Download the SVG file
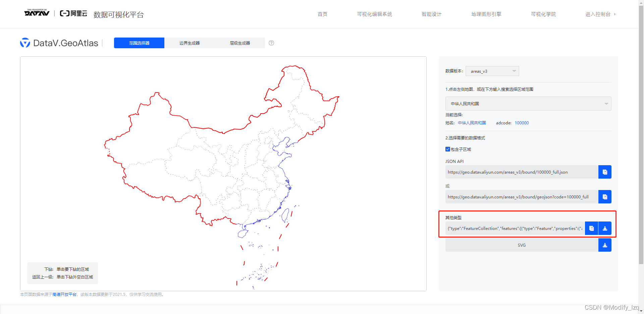Screen dimensions: 644x314 pyautogui.click(x=605, y=245)
